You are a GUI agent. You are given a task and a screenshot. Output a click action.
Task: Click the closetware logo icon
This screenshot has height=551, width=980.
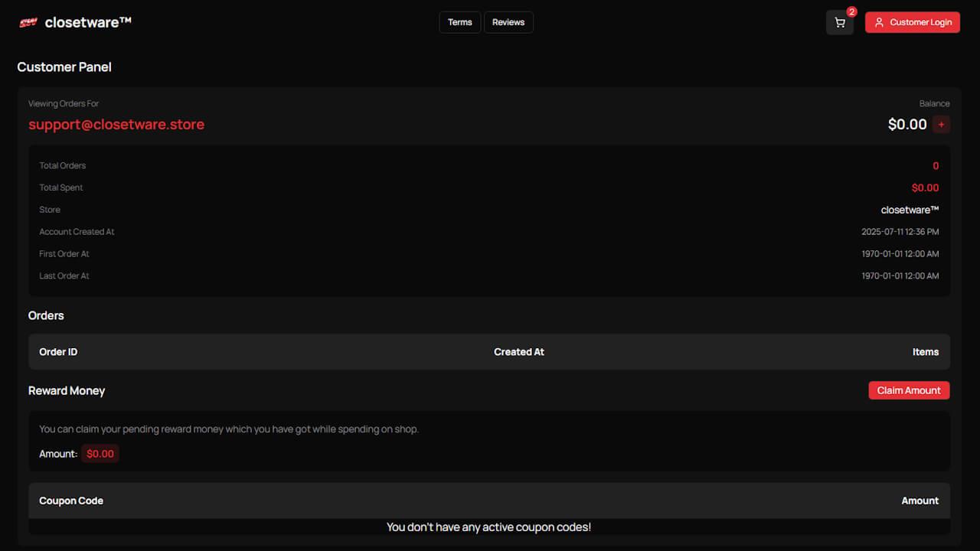30,21
